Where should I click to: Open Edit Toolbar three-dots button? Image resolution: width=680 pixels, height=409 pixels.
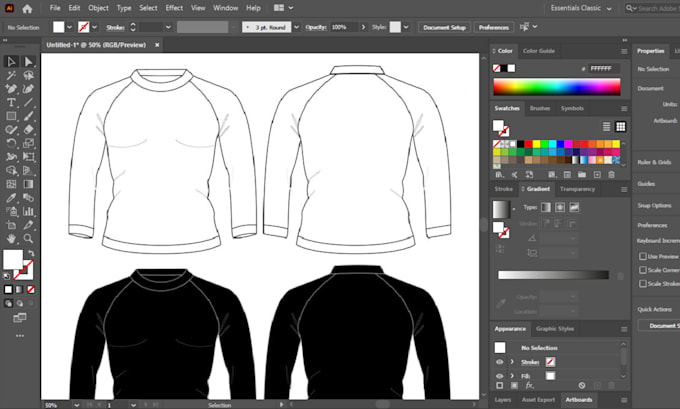[x=20, y=336]
